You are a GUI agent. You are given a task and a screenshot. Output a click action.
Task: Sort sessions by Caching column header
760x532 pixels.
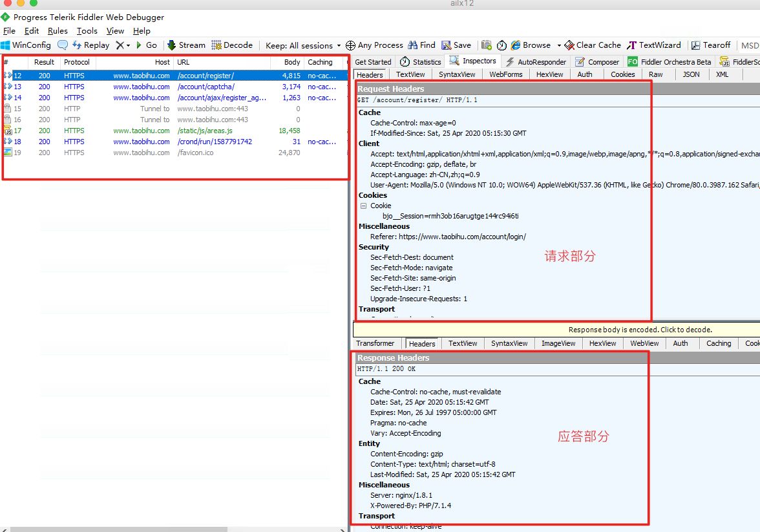tap(323, 62)
